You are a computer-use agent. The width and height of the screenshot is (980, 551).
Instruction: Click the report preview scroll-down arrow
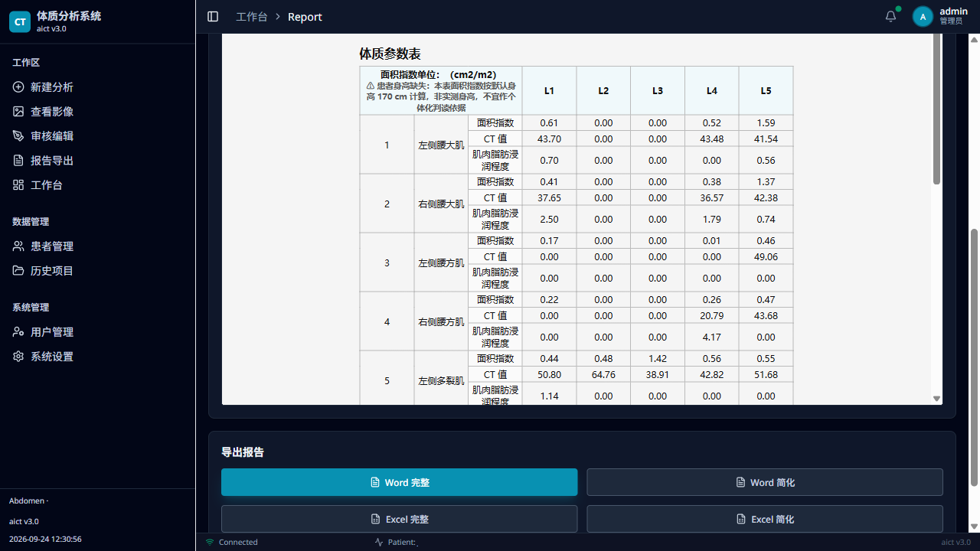point(936,399)
